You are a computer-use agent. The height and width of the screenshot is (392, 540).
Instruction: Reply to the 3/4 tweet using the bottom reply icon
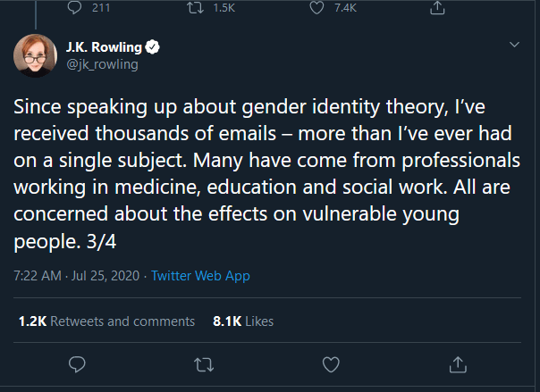point(77,364)
